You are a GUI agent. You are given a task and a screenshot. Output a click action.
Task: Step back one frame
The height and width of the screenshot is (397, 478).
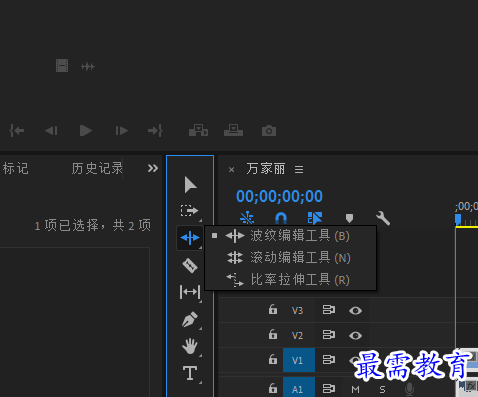click(x=51, y=131)
